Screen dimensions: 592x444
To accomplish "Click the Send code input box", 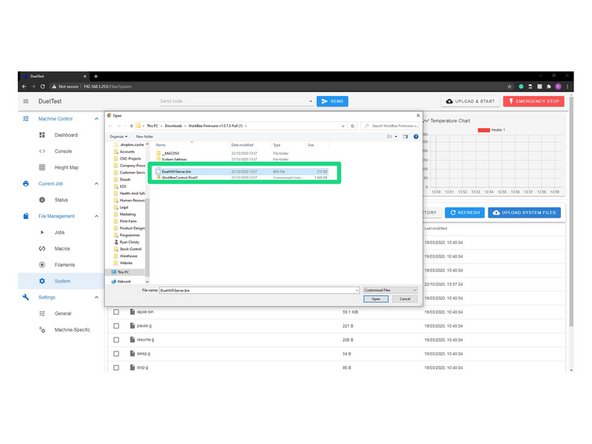I will [x=233, y=101].
